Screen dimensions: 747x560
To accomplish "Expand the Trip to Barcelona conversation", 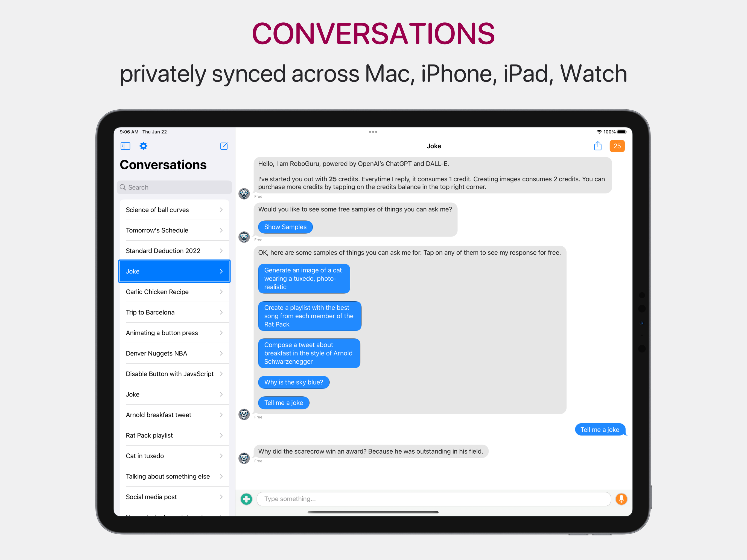I will tap(174, 312).
